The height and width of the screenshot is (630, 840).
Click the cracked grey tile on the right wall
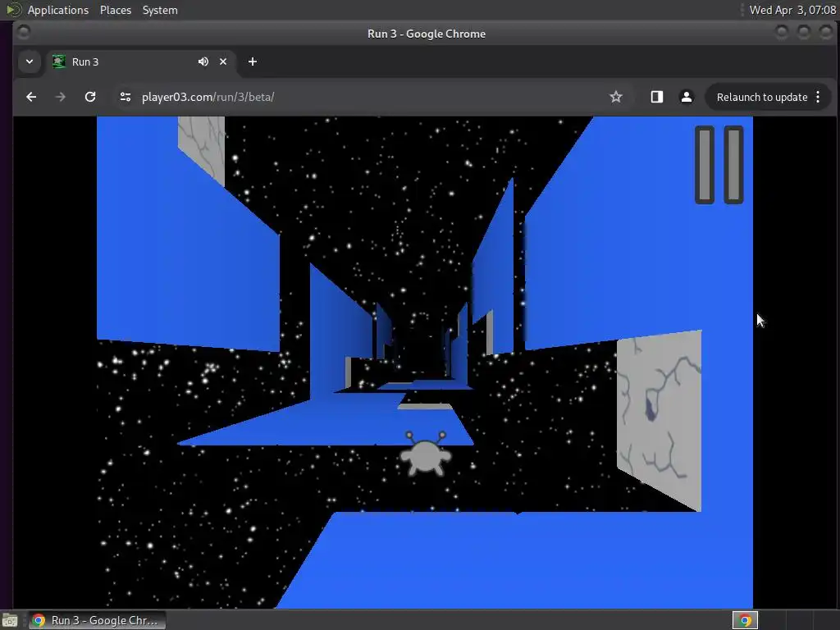[x=659, y=421]
